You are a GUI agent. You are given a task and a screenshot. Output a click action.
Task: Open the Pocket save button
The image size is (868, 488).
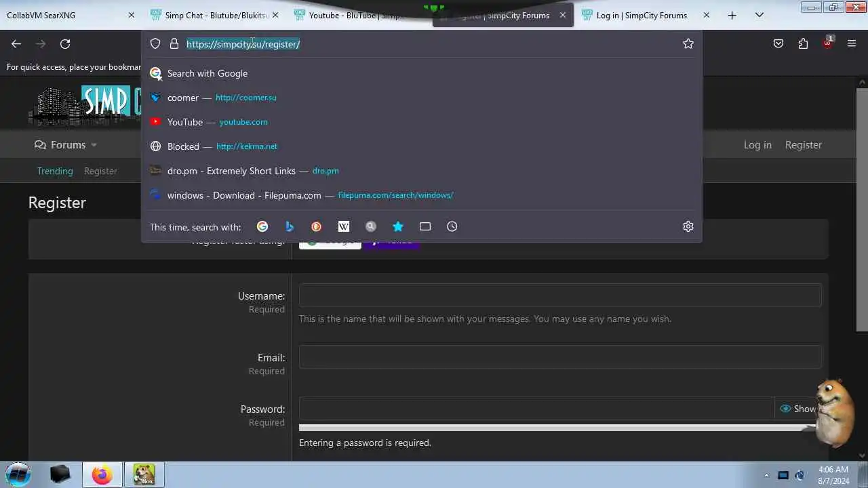click(778, 43)
